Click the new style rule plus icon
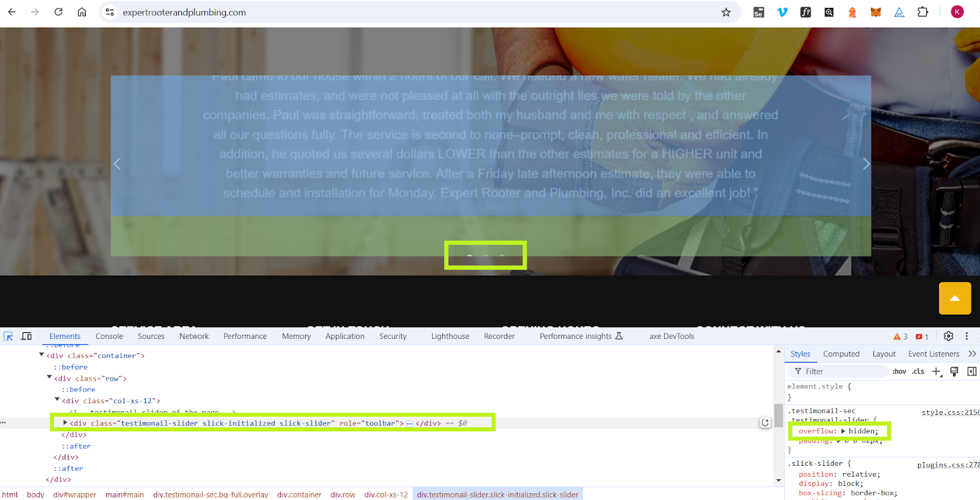The width and height of the screenshot is (980, 500). 937,371
